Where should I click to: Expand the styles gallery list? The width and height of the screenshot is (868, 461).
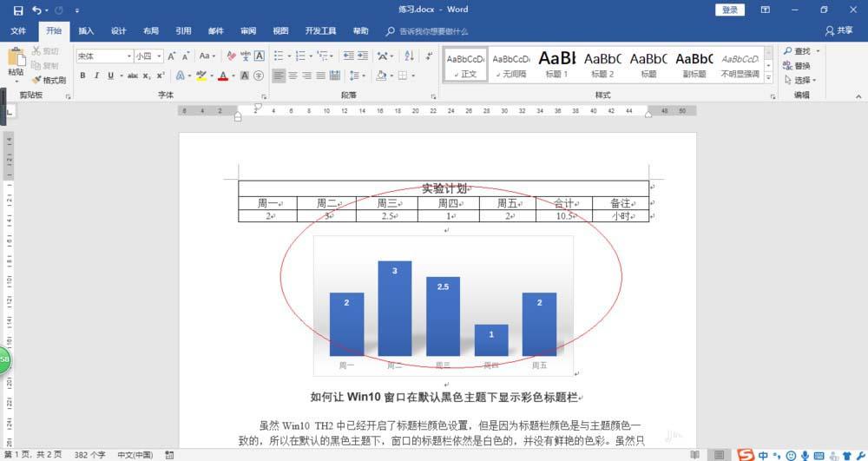(x=768, y=76)
